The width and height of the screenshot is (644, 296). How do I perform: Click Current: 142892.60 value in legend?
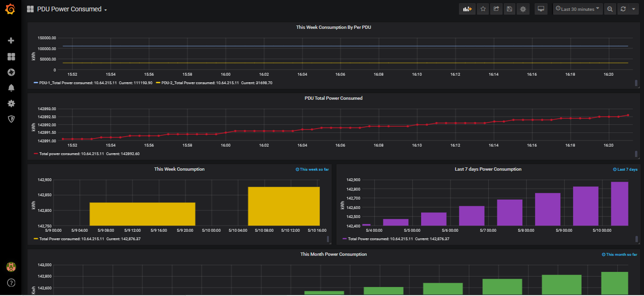123,154
